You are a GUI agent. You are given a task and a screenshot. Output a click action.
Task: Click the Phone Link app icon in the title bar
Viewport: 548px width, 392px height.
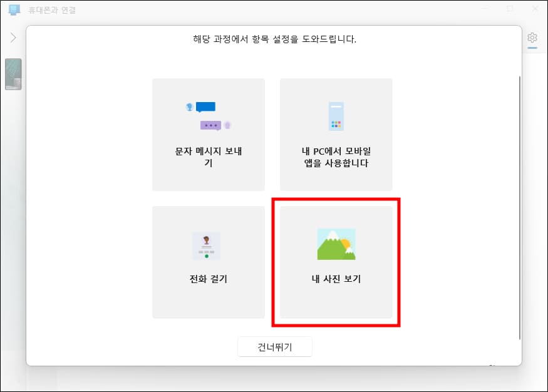[13, 9]
